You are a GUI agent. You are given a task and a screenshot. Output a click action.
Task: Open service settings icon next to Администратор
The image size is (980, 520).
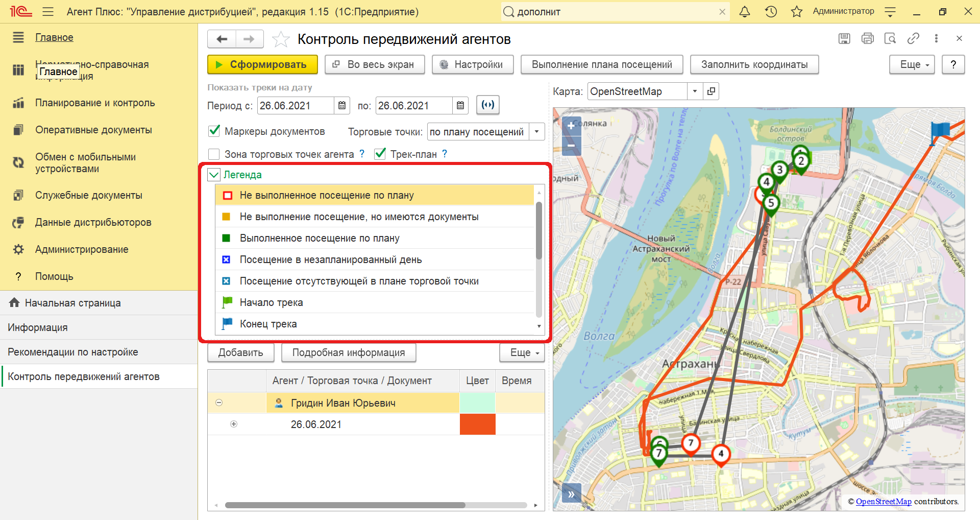click(x=890, y=11)
